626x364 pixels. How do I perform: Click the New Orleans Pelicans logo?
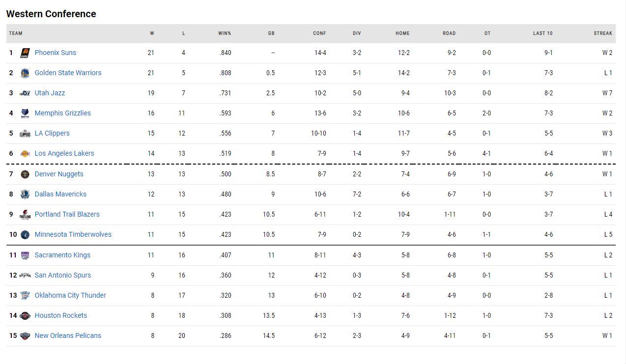pos(25,336)
